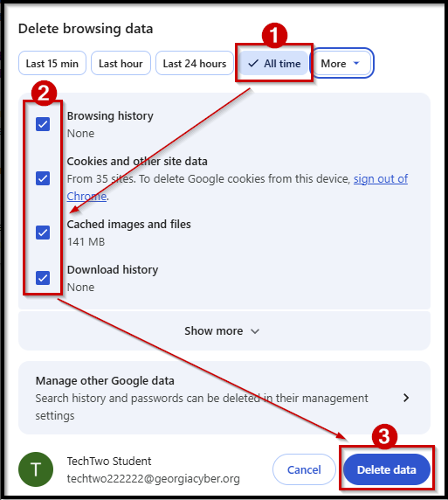Click the Delete browsing data title

(86, 29)
